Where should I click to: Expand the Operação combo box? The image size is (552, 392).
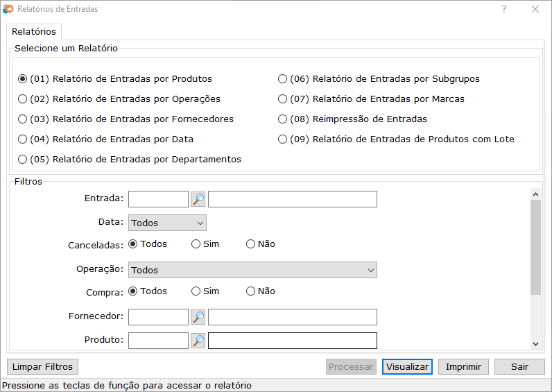point(252,270)
